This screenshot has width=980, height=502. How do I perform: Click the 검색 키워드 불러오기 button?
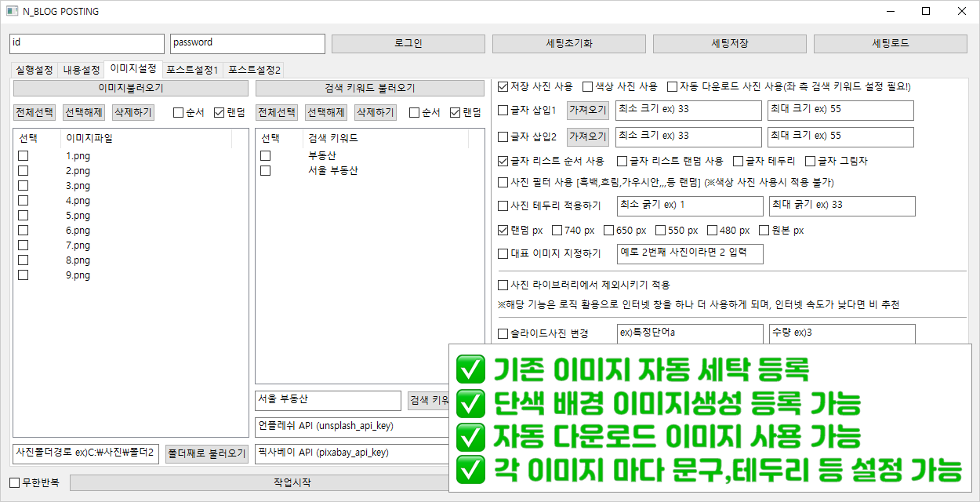tap(370, 88)
